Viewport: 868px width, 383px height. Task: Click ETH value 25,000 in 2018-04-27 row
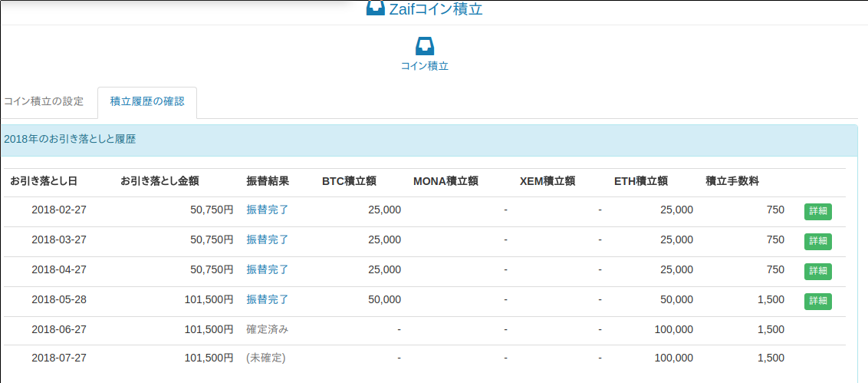[676, 270]
